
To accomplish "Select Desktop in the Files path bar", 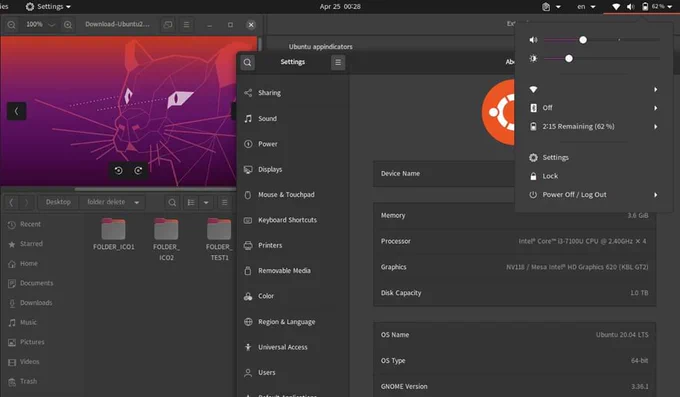I will (x=58, y=202).
